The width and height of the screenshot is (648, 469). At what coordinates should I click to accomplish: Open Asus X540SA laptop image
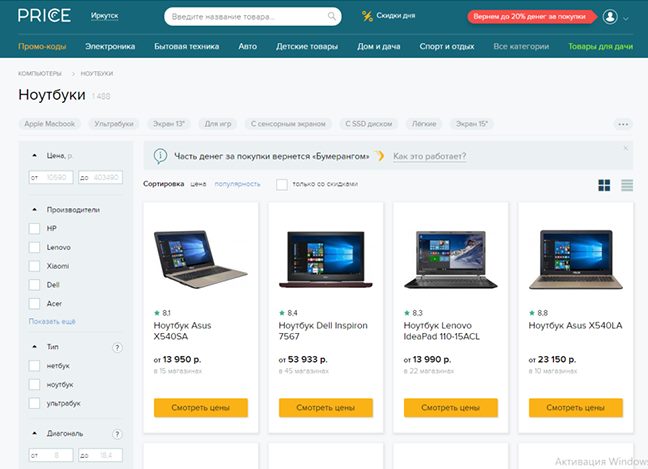[201, 259]
